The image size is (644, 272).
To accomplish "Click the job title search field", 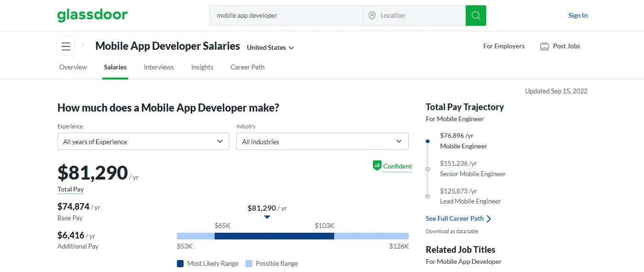I will point(286,15).
